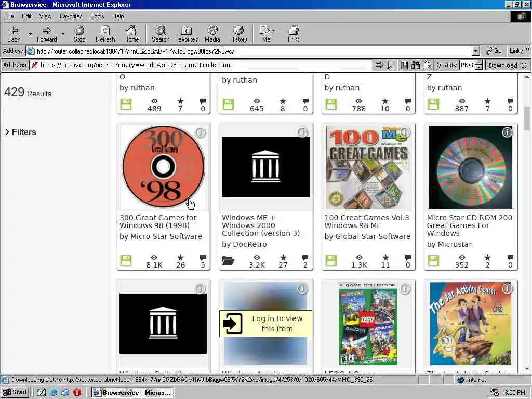Image resolution: width=532 pixels, height=399 pixels.
Task: Open the Edit menu
Action: 26,16
